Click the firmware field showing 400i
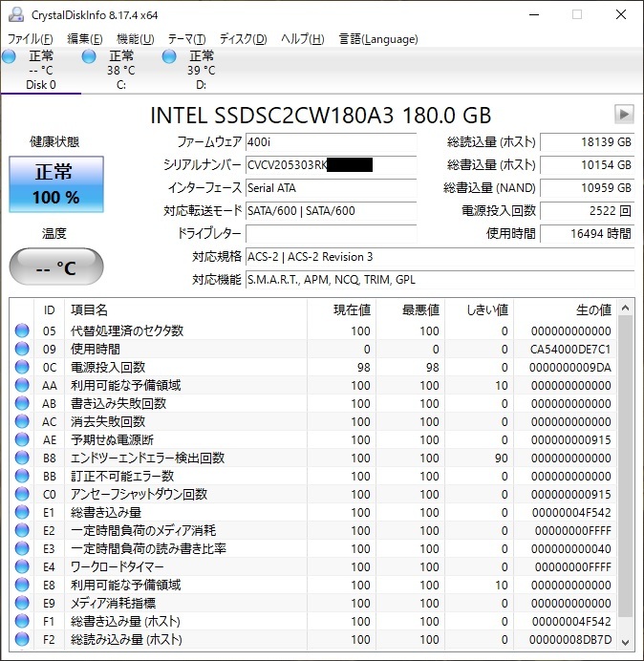This screenshot has height=661, width=644. (x=331, y=142)
